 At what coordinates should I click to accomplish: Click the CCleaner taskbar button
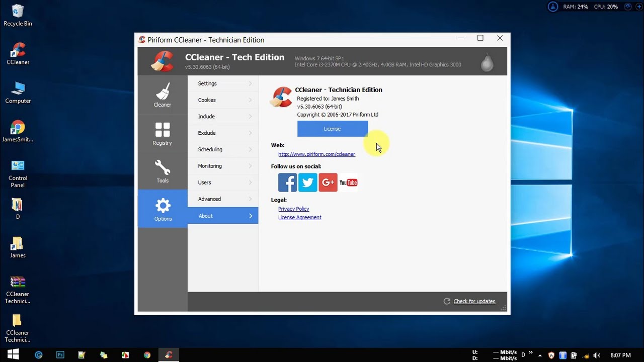click(169, 354)
